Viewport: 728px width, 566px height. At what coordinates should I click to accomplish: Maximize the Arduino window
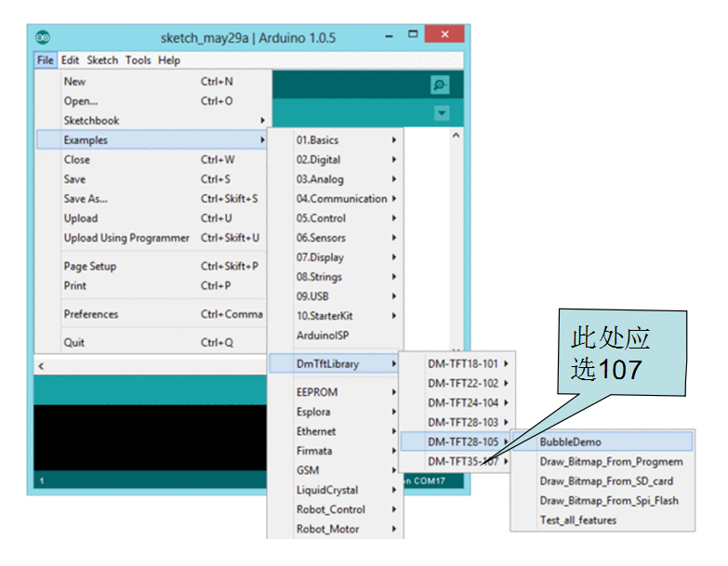413,34
